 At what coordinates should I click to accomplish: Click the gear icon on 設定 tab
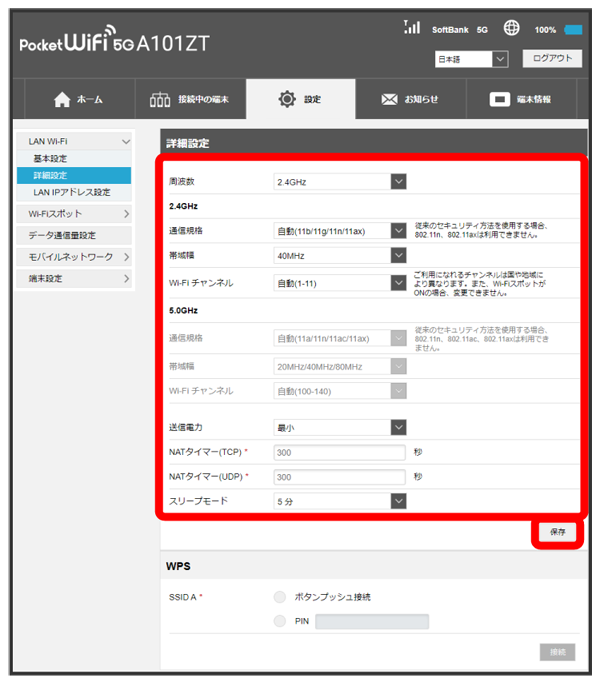pos(287,99)
